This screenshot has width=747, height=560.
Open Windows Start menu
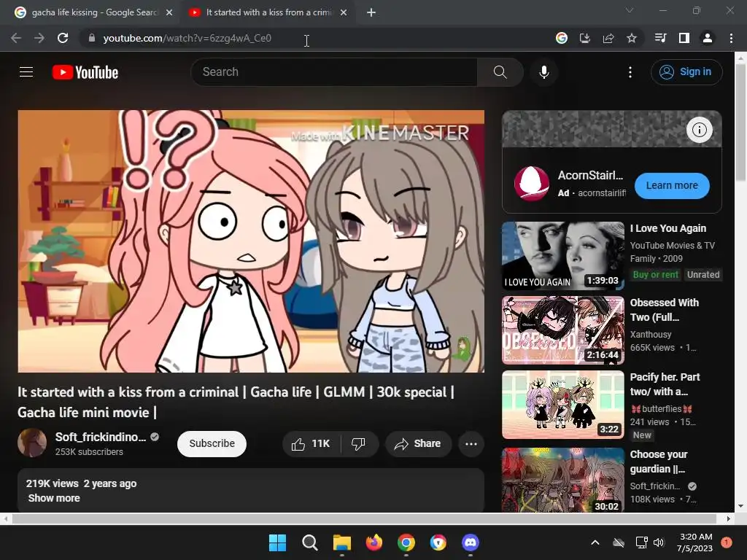(277, 542)
